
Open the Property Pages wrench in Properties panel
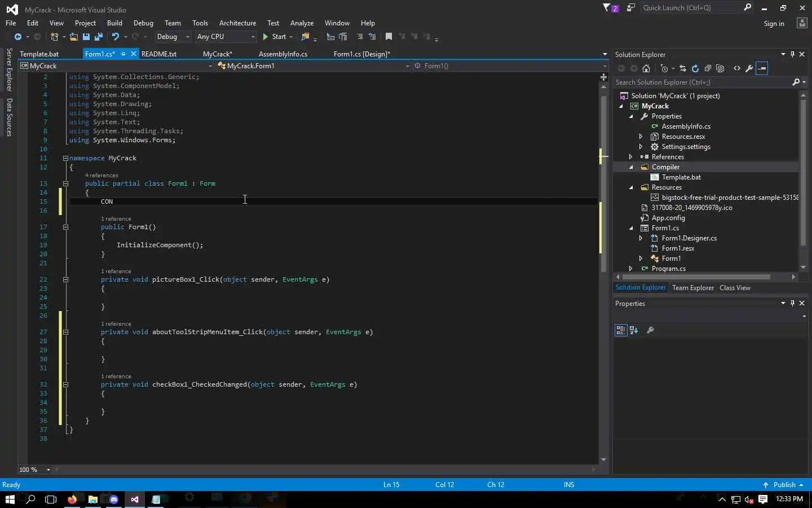650,330
